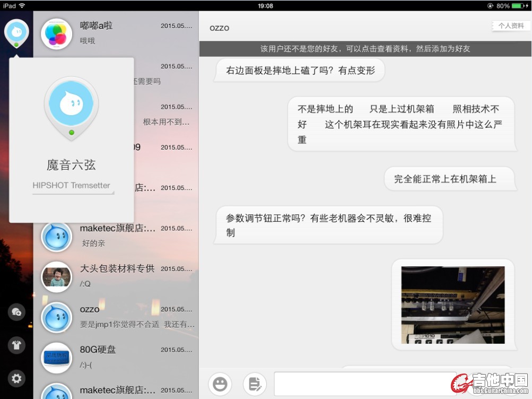Open the settings gear icon
Viewport: 532px width, 399px height.
click(x=16, y=378)
